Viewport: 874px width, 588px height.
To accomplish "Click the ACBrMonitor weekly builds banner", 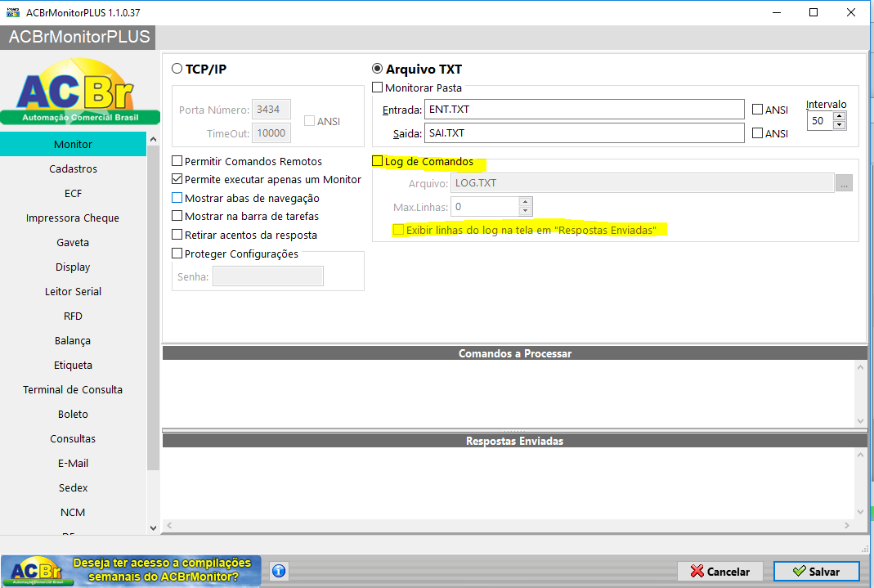I will click(131, 571).
